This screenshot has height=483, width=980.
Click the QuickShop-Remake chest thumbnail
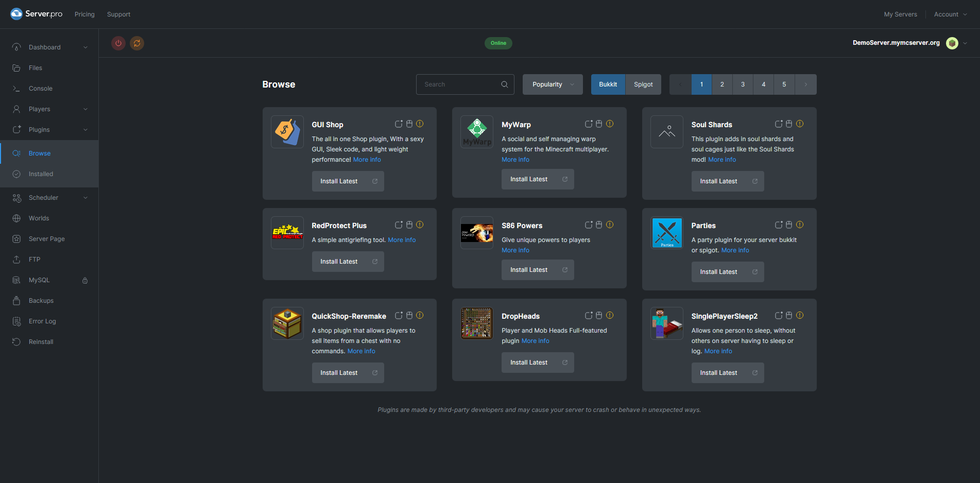287,323
